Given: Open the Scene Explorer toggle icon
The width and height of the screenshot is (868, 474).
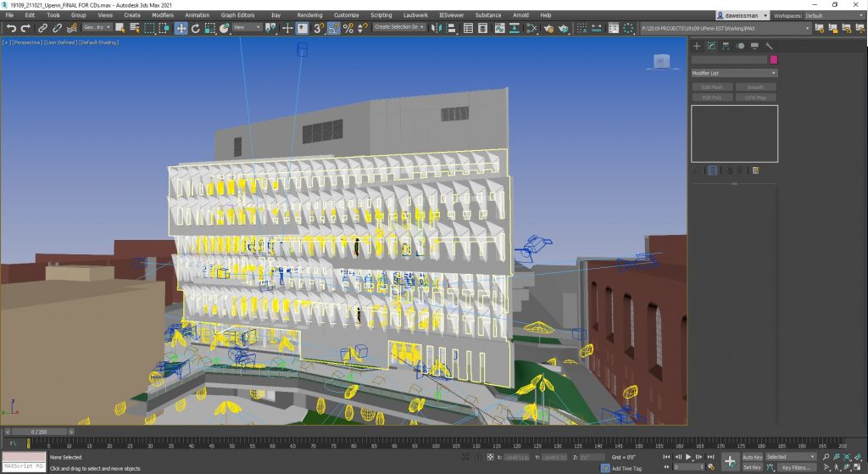Looking at the screenshot, I should (468, 28).
